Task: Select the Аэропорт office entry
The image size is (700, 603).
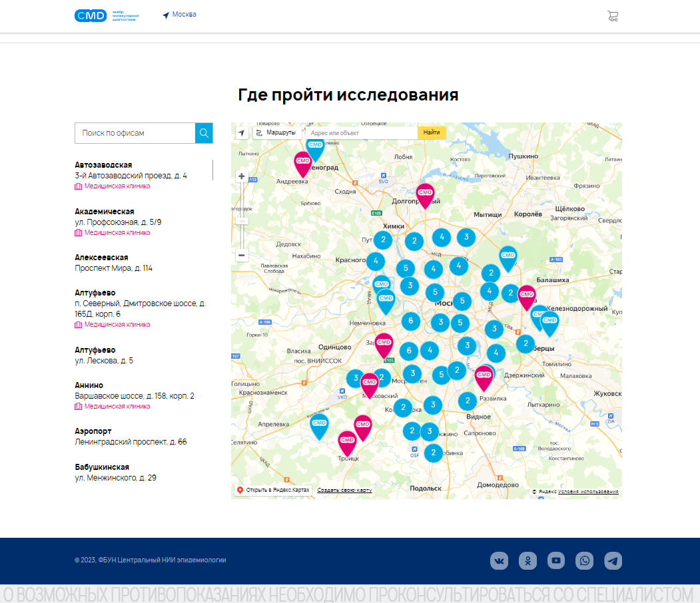Action: [131, 436]
